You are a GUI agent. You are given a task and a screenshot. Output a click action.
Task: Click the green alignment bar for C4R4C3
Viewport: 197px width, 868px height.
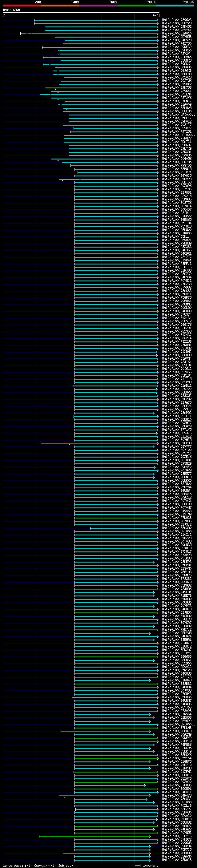click(x=105, y=796)
